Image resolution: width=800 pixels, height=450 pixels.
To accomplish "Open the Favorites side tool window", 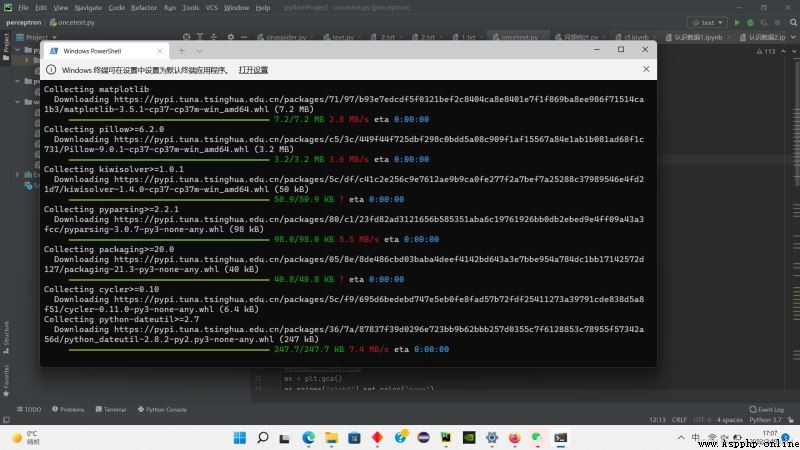I will (6, 381).
